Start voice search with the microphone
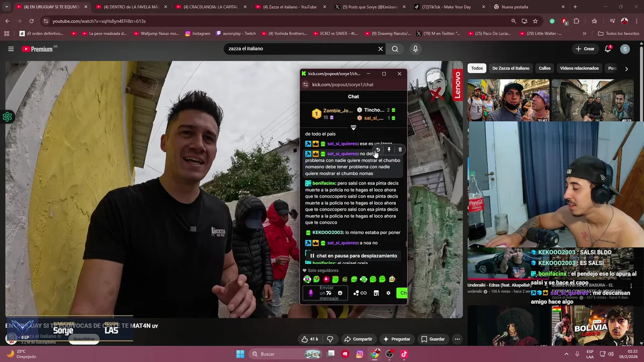 pos(415,49)
